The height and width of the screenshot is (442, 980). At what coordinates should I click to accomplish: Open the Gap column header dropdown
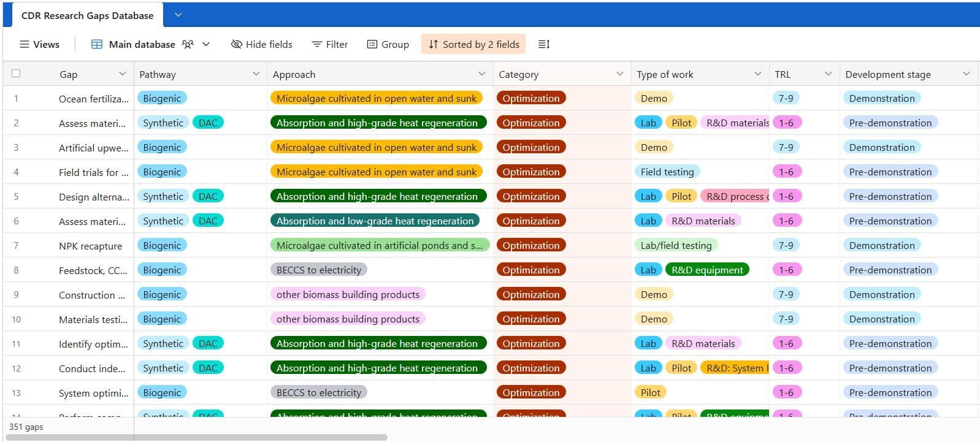click(122, 74)
